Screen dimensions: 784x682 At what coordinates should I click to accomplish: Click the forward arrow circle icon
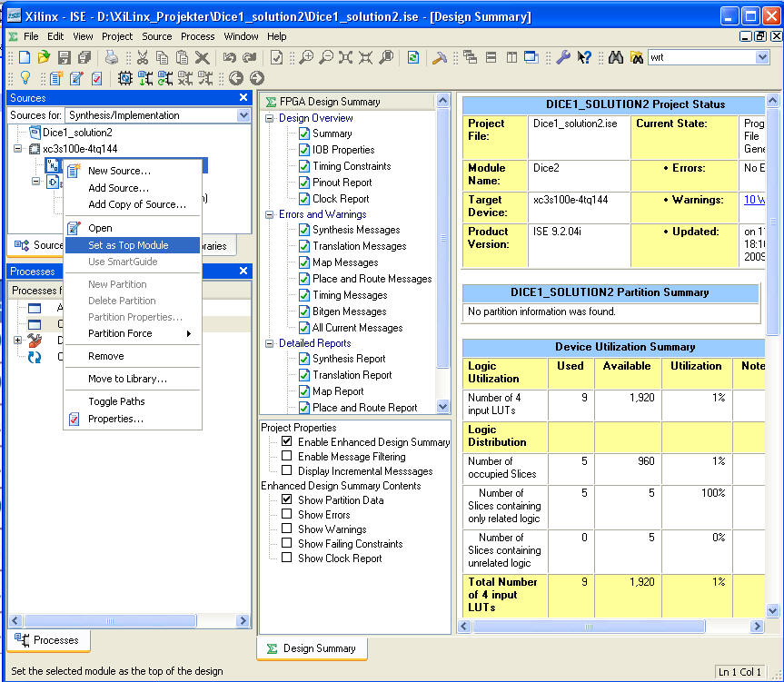point(256,78)
